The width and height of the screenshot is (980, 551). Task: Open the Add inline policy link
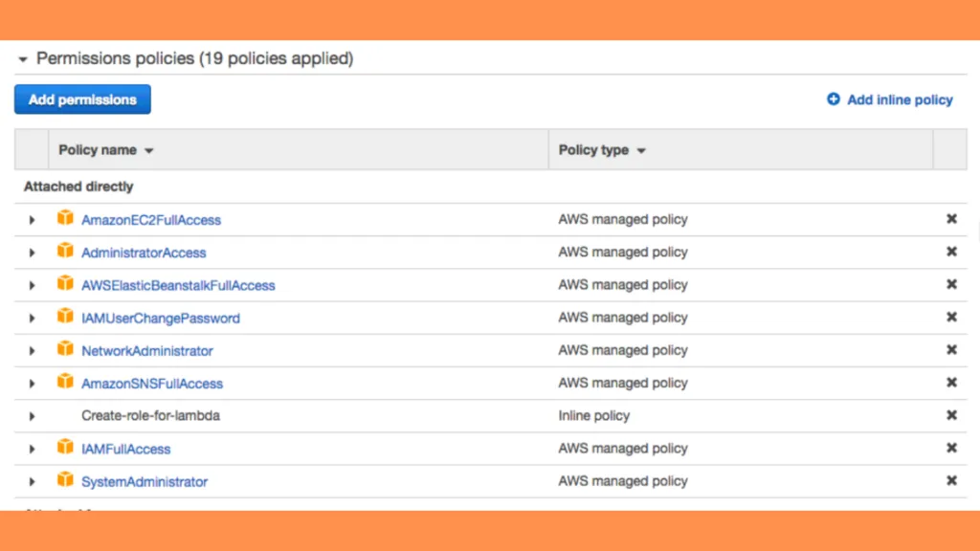900,99
